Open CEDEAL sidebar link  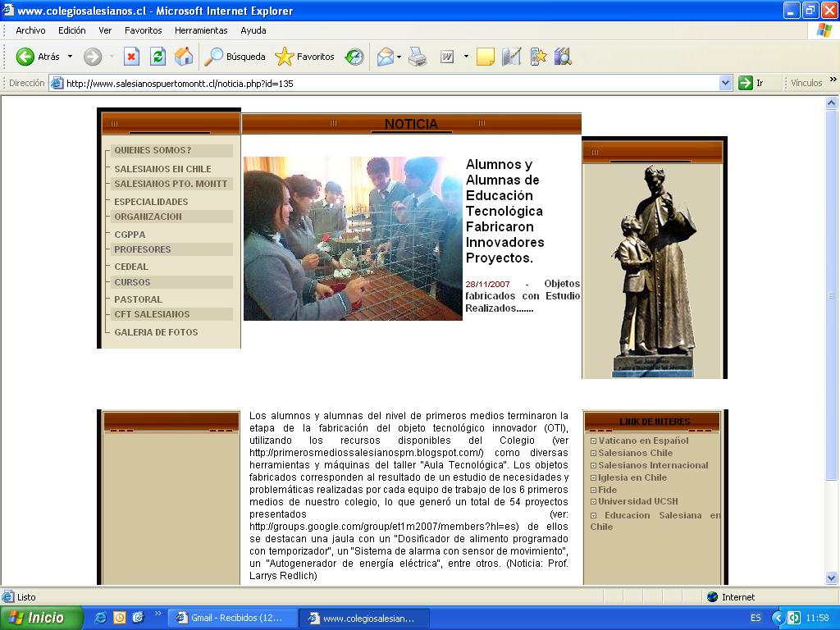(x=131, y=267)
